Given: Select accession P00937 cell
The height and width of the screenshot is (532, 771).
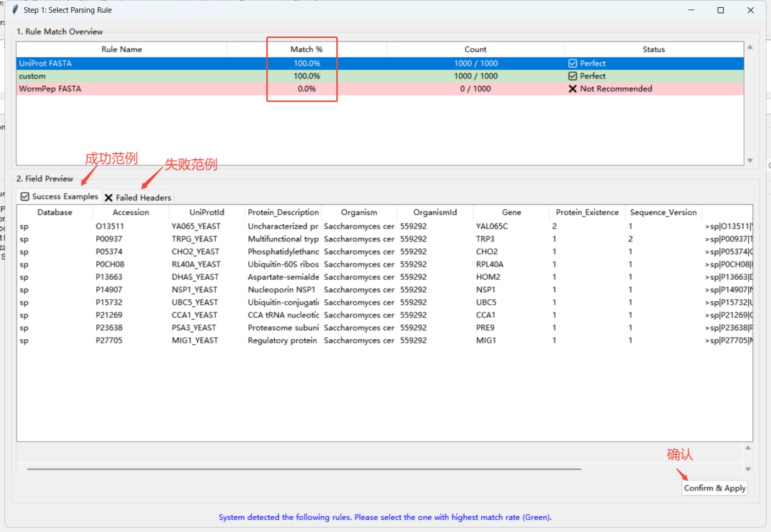Looking at the screenshot, I should point(109,239).
